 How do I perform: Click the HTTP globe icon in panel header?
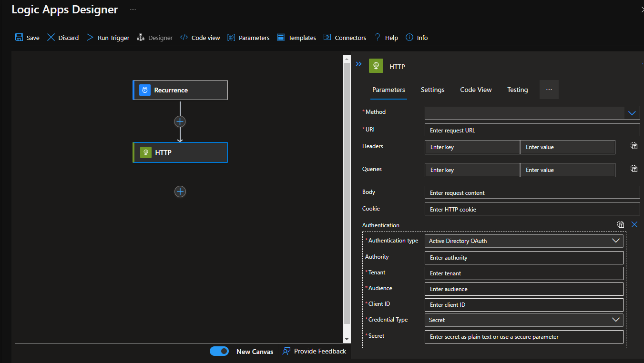(x=376, y=66)
